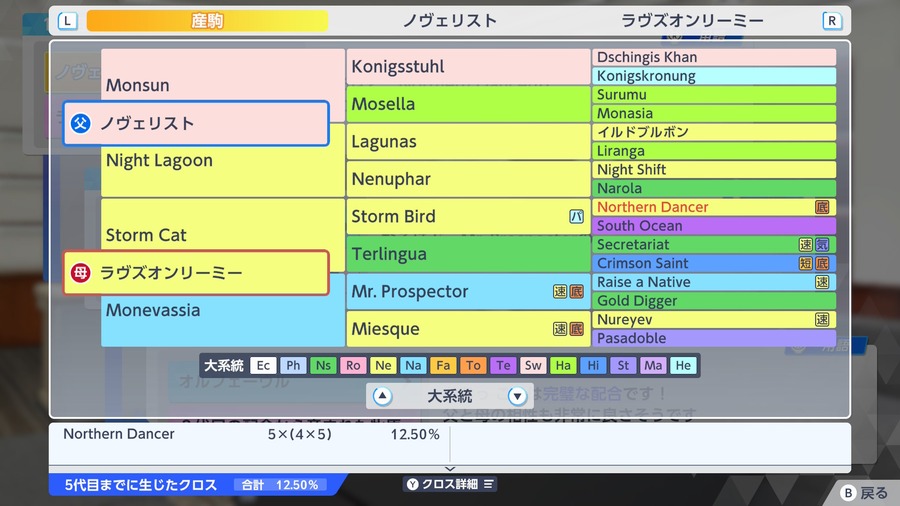Image resolution: width=900 pixels, height=506 pixels.
Task: Click the 気 icon on Secretariat
Action: point(822,244)
